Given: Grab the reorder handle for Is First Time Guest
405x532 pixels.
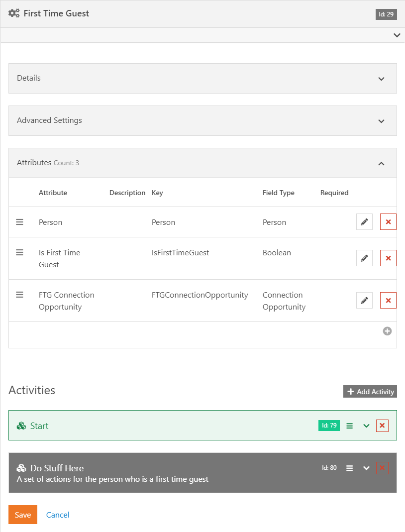Looking at the screenshot, I should pyautogui.click(x=20, y=252).
